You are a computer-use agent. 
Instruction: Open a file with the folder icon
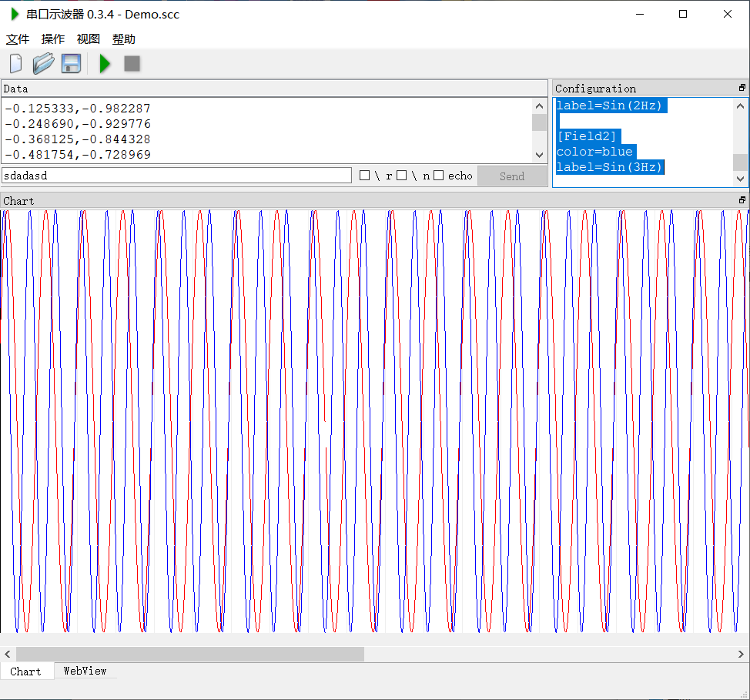[44, 64]
